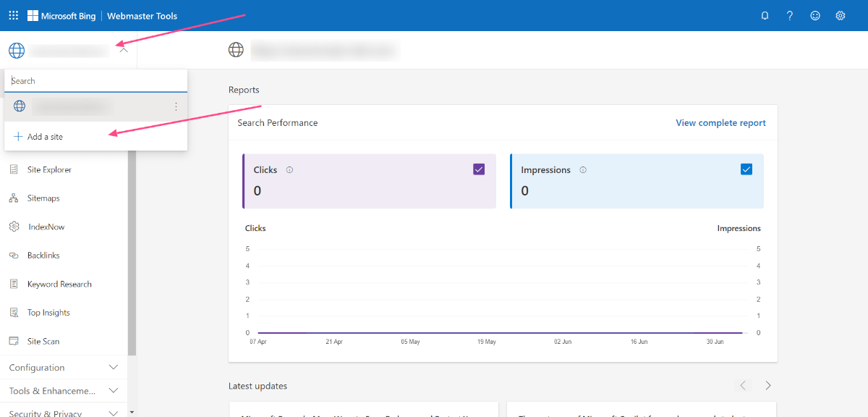Open the help question mark icon

click(x=790, y=16)
